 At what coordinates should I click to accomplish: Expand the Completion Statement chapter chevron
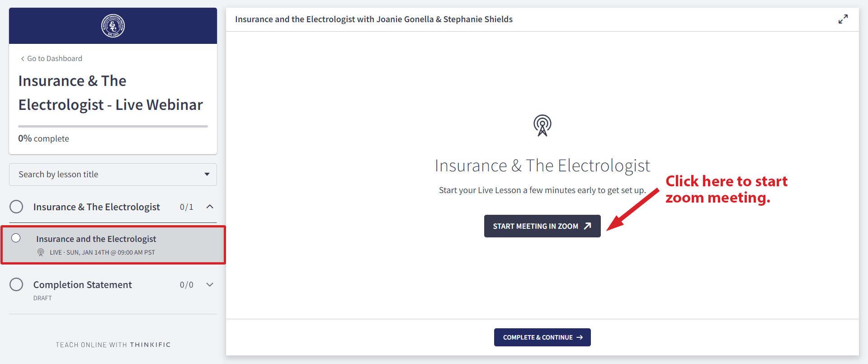pyautogui.click(x=210, y=284)
